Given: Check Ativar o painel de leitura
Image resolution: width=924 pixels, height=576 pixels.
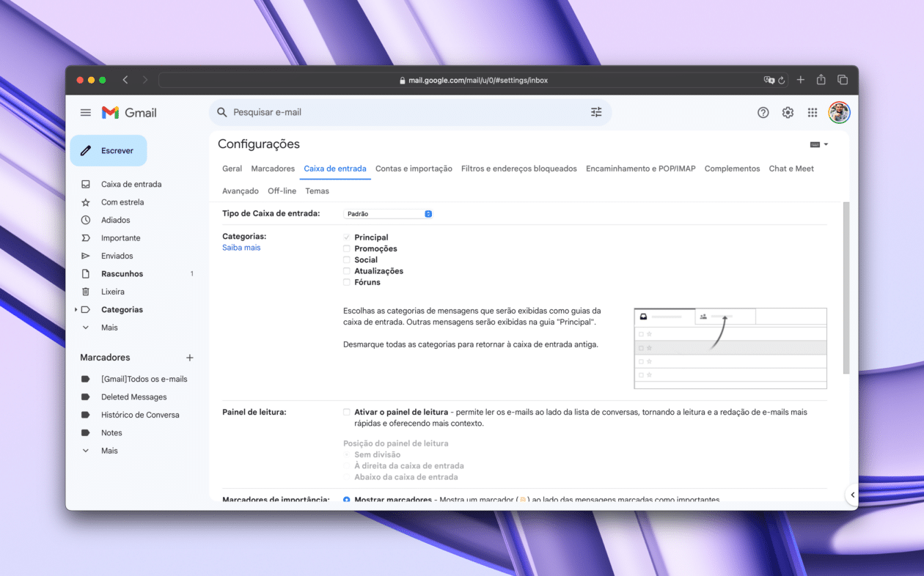Looking at the screenshot, I should click(x=347, y=412).
